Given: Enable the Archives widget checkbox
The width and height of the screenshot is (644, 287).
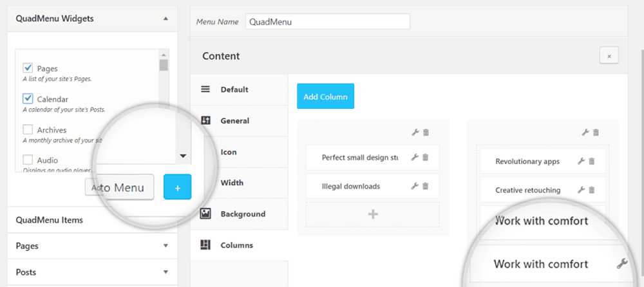Looking at the screenshot, I should 28,129.
